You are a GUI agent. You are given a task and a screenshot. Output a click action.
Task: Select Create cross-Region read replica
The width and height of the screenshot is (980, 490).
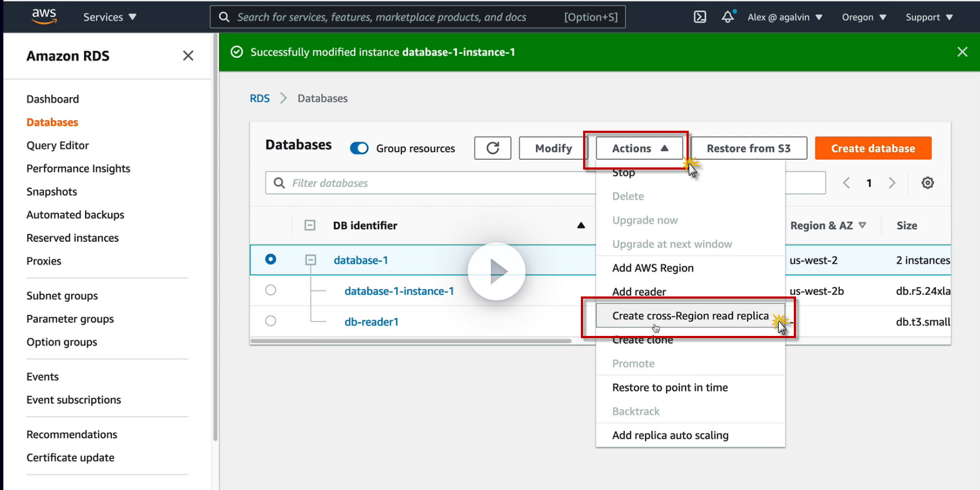click(x=690, y=316)
